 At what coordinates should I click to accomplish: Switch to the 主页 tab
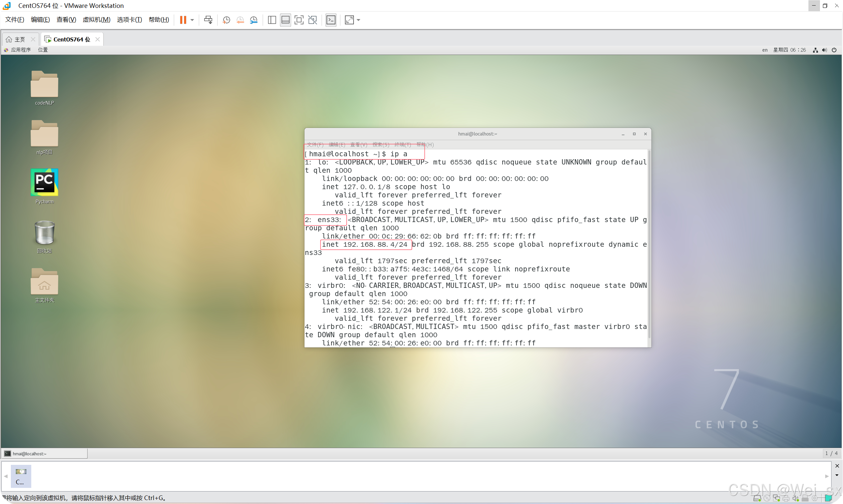[x=20, y=39]
